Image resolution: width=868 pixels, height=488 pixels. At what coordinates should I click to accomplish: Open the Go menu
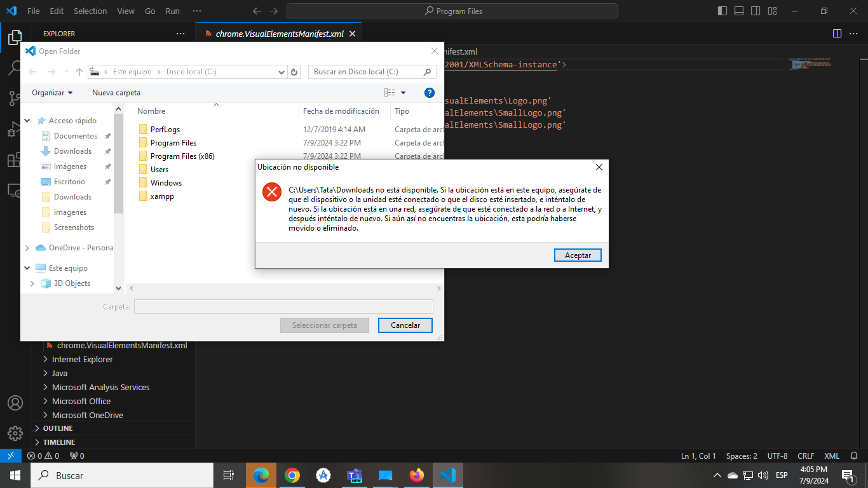[x=150, y=11]
